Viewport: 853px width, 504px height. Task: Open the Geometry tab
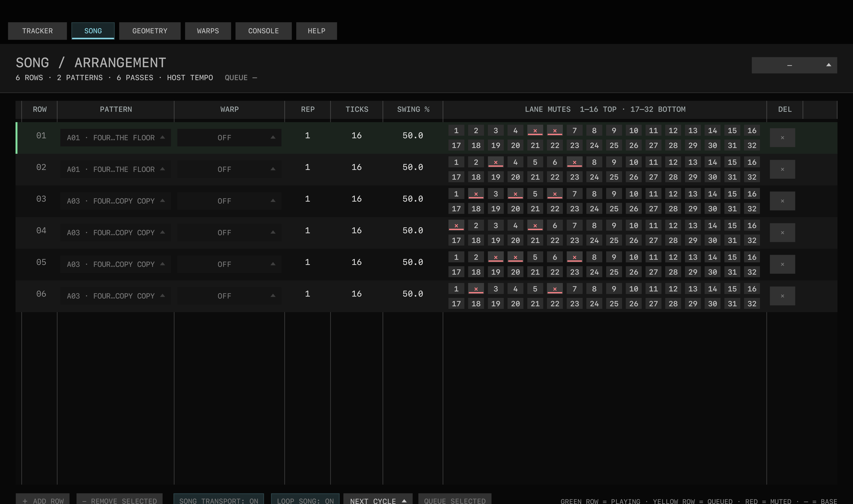coord(150,31)
